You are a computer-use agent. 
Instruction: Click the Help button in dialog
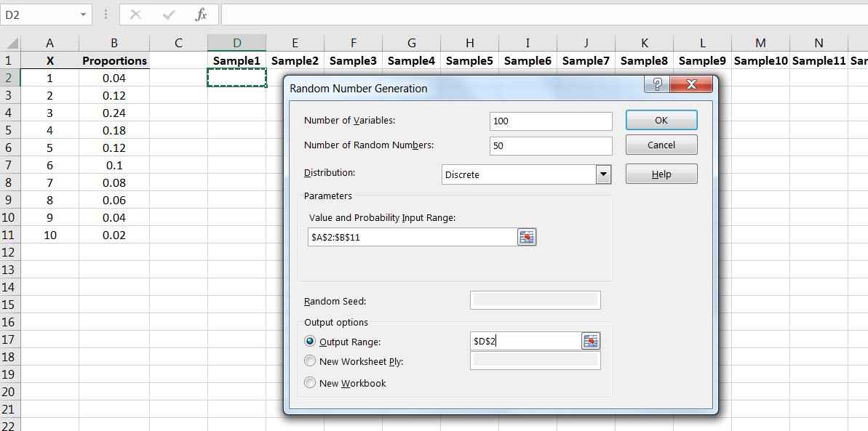pos(661,174)
